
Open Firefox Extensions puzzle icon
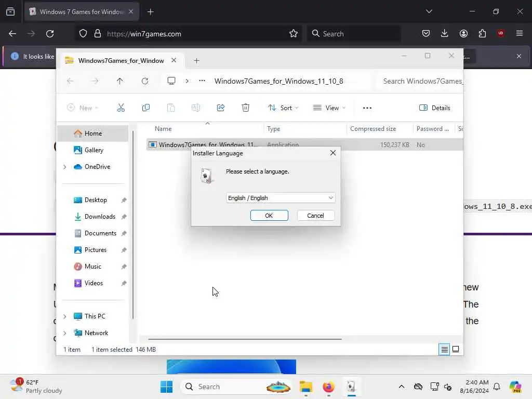click(482, 33)
